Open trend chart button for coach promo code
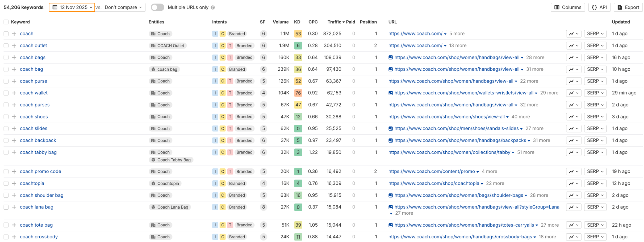Viewport: 644px width, 242px height. [574, 172]
